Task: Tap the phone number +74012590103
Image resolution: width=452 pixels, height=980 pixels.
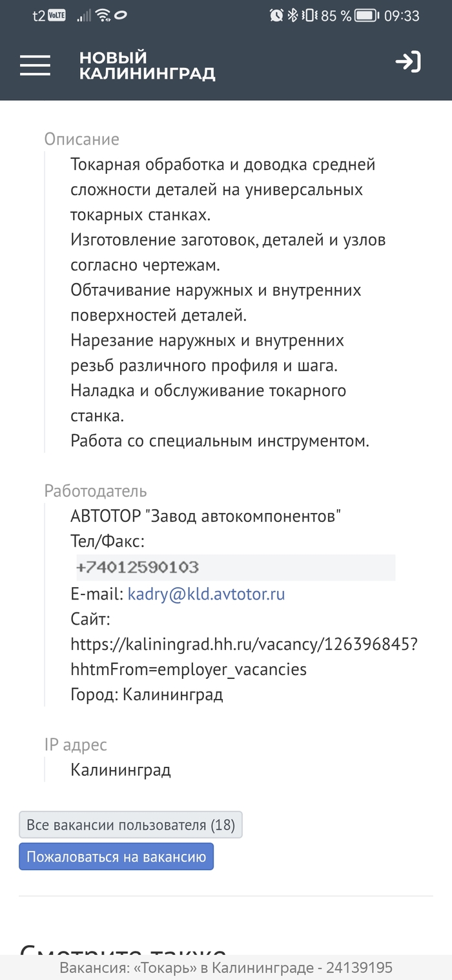Action: click(x=138, y=568)
